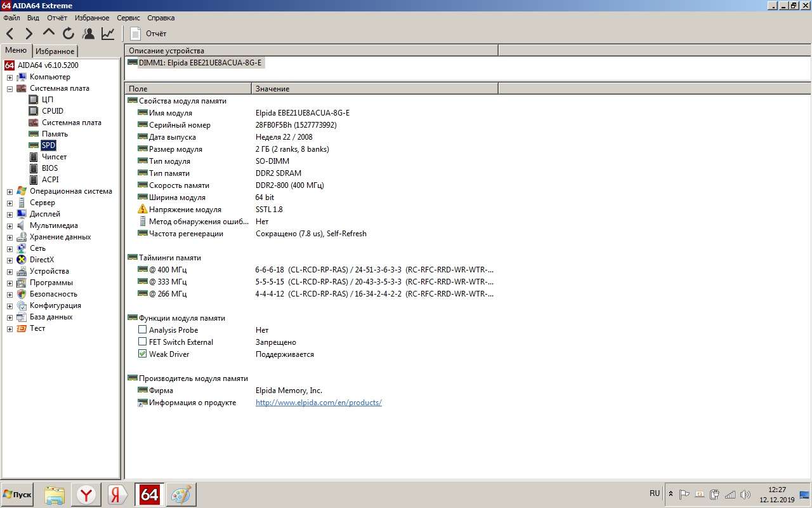The height and width of the screenshot is (508, 812).
Task: Click the Отчёт report toolbar button
Action: click(148, 34)
